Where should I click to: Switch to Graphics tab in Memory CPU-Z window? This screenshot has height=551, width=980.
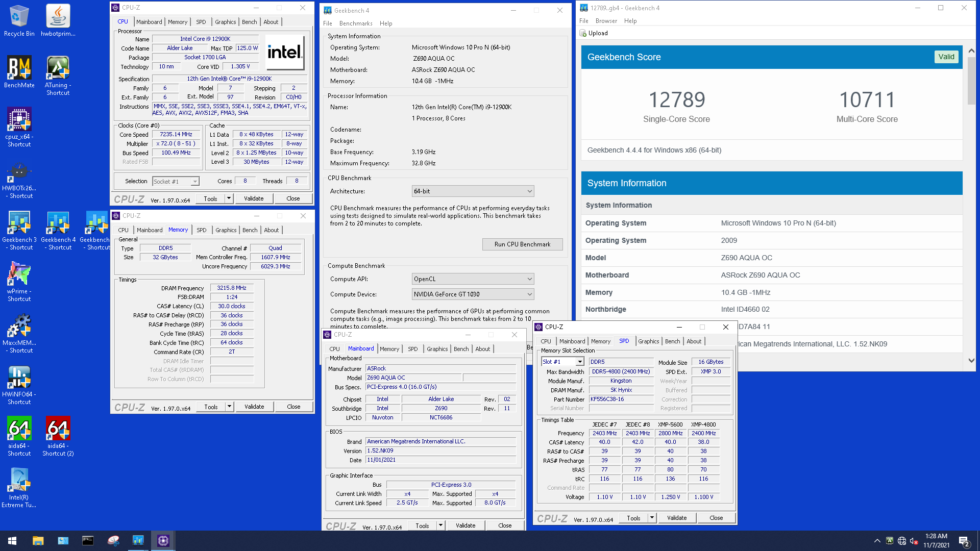(226, 230)
